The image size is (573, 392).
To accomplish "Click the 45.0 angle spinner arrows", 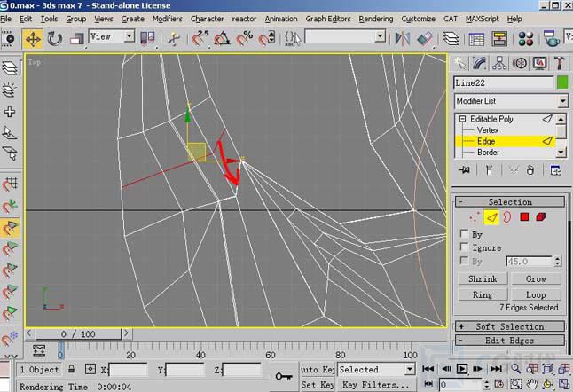I will 557,262.
